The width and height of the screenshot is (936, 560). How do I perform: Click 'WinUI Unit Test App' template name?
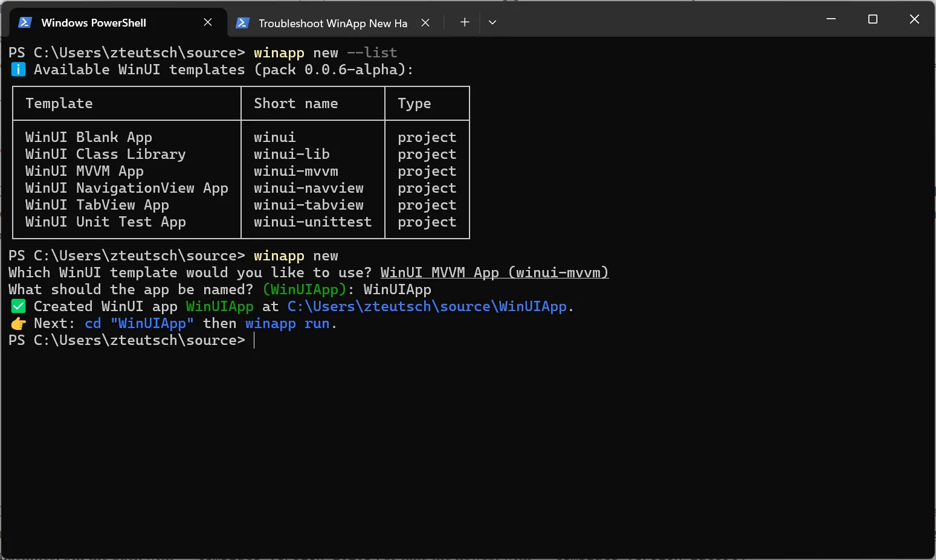coord(105,222)
